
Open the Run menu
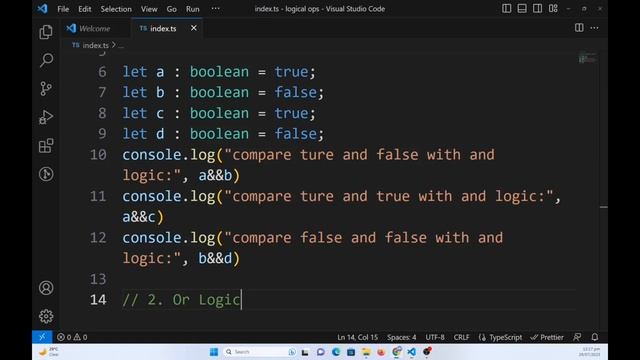(193, 9)
